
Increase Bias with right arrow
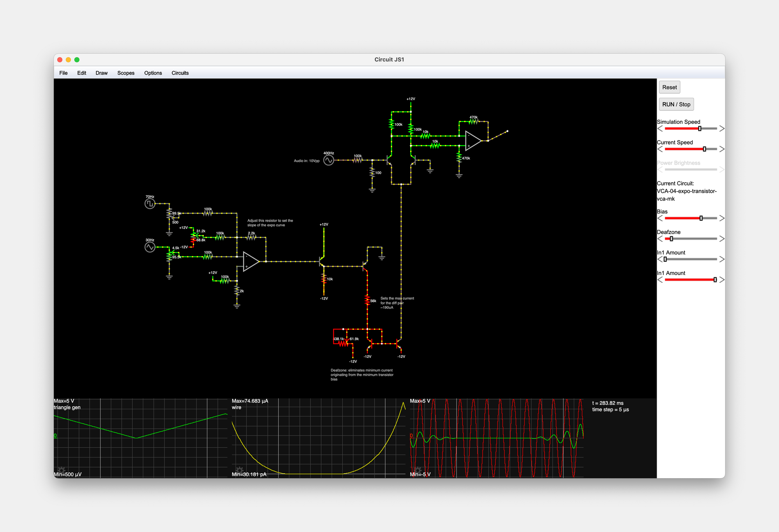[721, 218]
